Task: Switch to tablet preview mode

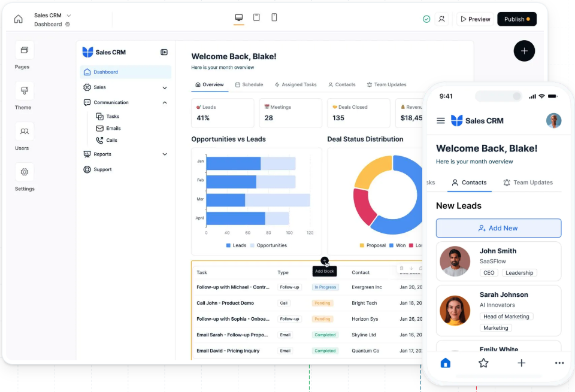Action: click(x=256, y=18)
